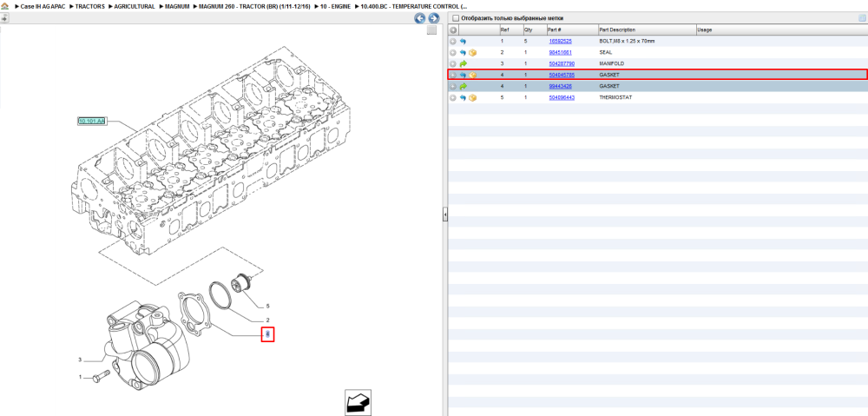868x416 pixels.
Task: Toggle gray circle marker for second GASKET row
Action: [453, 86]
